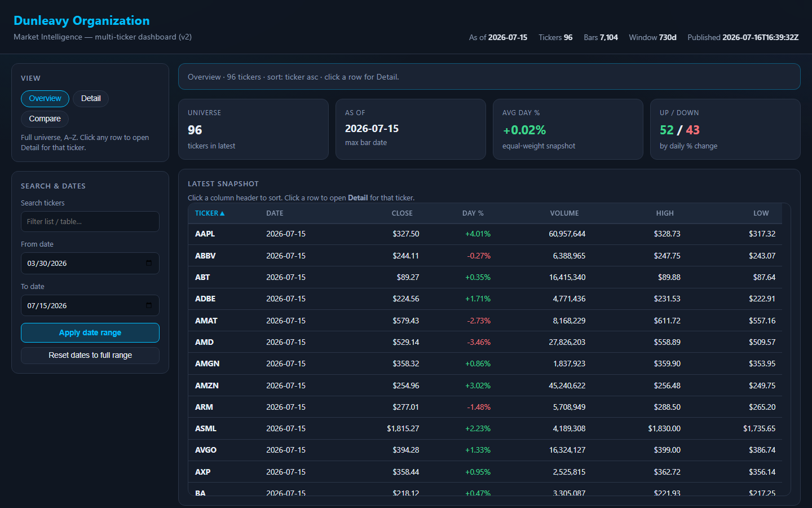Click the Dunleavy Organization title
The height and width of the screenshot is (508, 812).
[82, 21]
